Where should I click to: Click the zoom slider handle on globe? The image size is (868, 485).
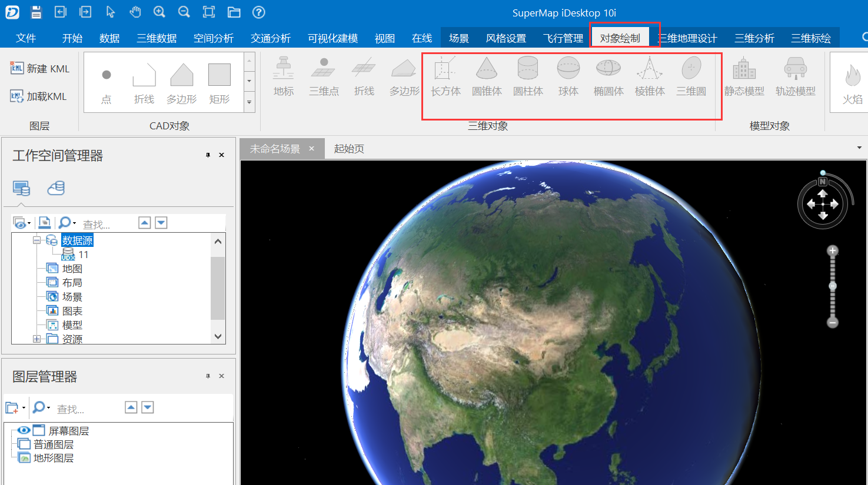pyautogui.click(x=832, y=286)
